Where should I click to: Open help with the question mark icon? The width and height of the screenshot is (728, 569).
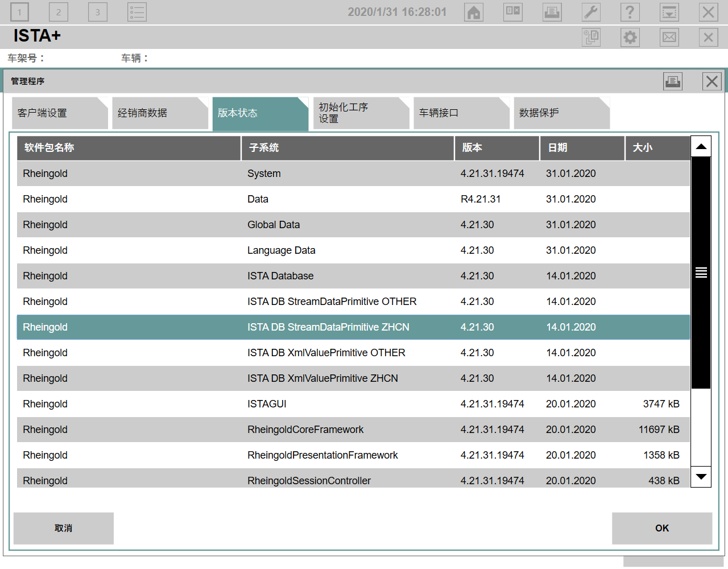pyautogui.click(x=630, y=12)
